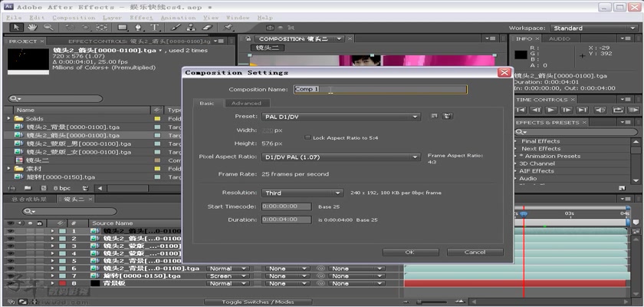Click layer 8 red label color swatch
Viewport: 644px width, 307px height.
(x=62, y=283)
